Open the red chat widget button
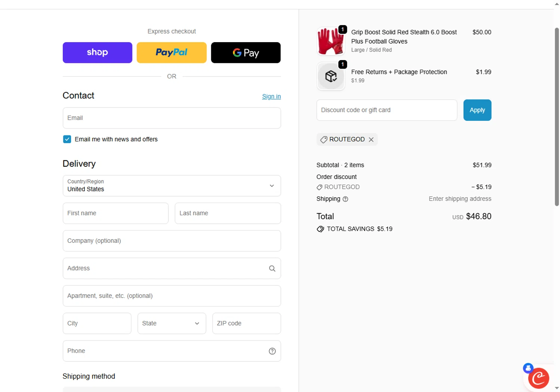The width and height of the screenshot is (560, 392). coord(538,378)
